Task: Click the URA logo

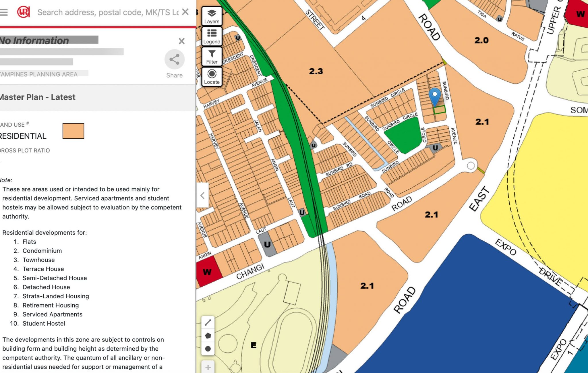Action: 23,12
